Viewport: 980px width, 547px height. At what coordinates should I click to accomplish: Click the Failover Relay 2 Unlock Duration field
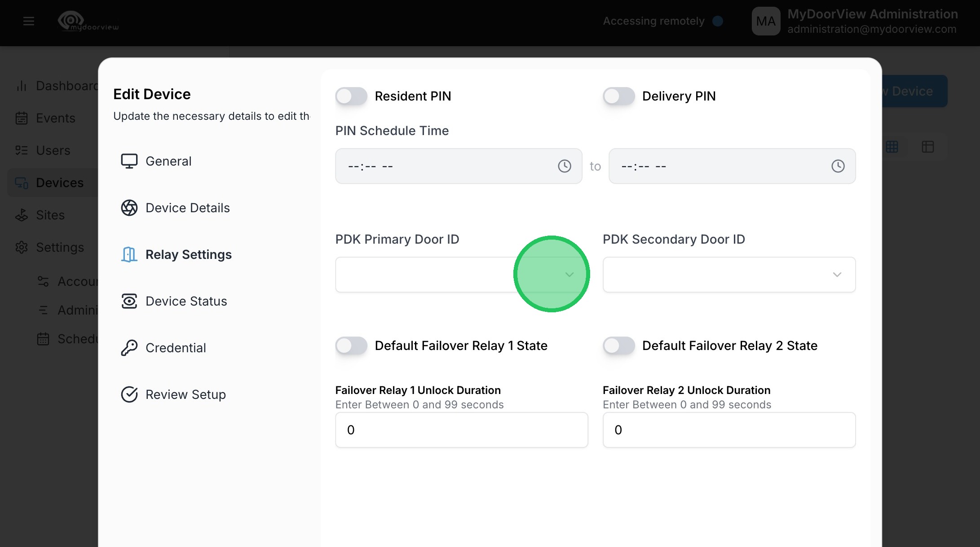pyautogui.click(x=728, y=430)
